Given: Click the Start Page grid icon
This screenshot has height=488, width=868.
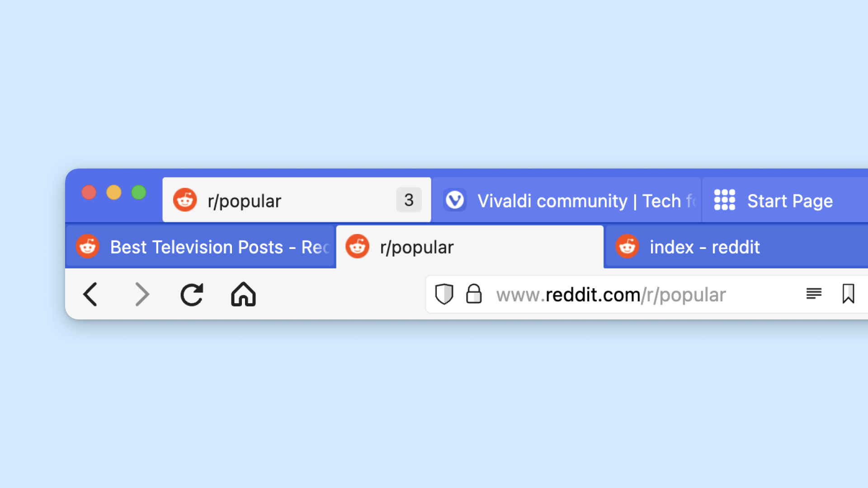Looking at the screenshot, I should click(725, 200).
